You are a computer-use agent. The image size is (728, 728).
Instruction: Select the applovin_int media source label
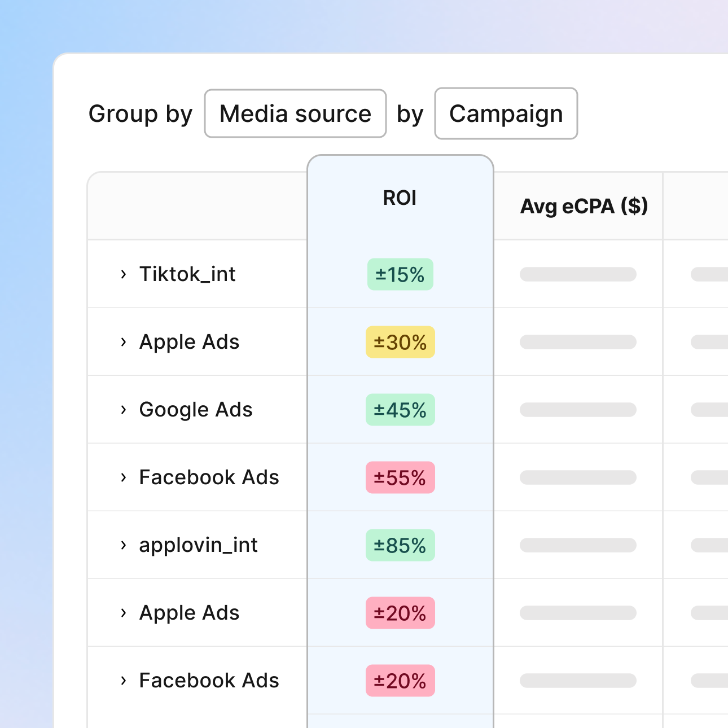[198, 545]
